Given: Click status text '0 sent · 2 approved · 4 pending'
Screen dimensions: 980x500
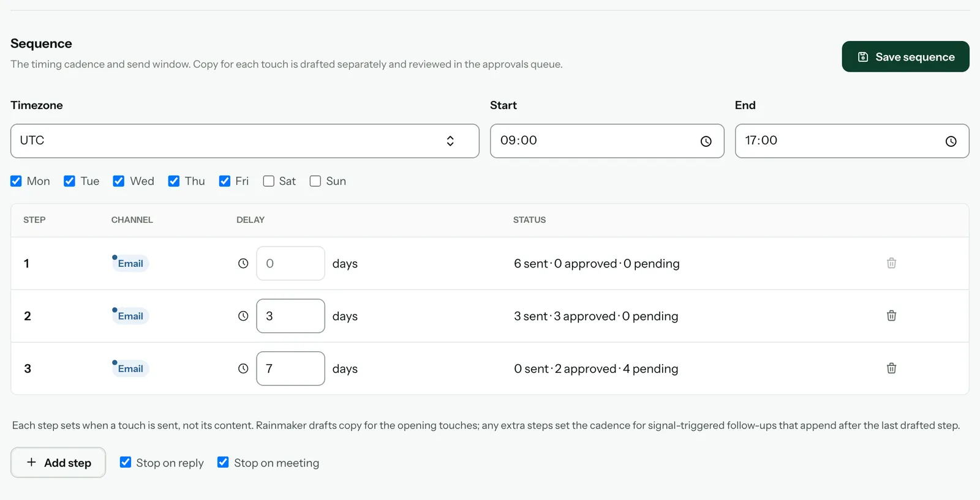Looking at the screenshot, I should click(596, 369).
